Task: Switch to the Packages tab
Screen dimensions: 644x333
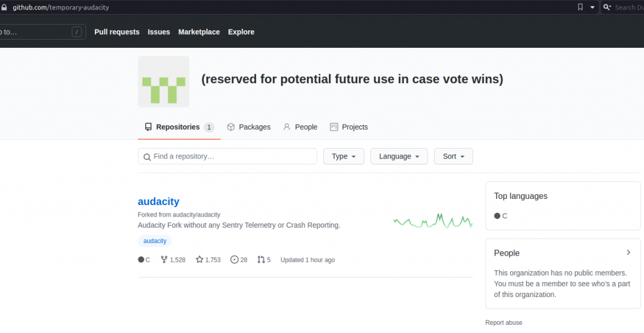Action: point(248,127)
